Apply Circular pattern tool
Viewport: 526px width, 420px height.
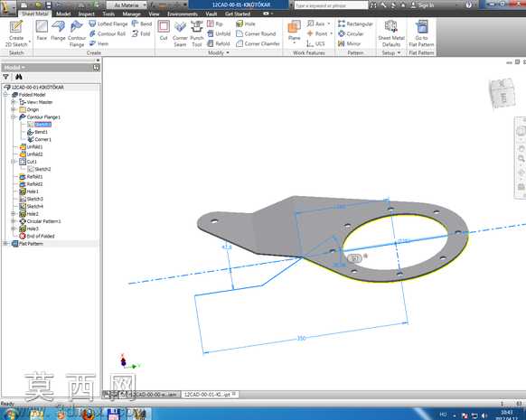point(351,33)
